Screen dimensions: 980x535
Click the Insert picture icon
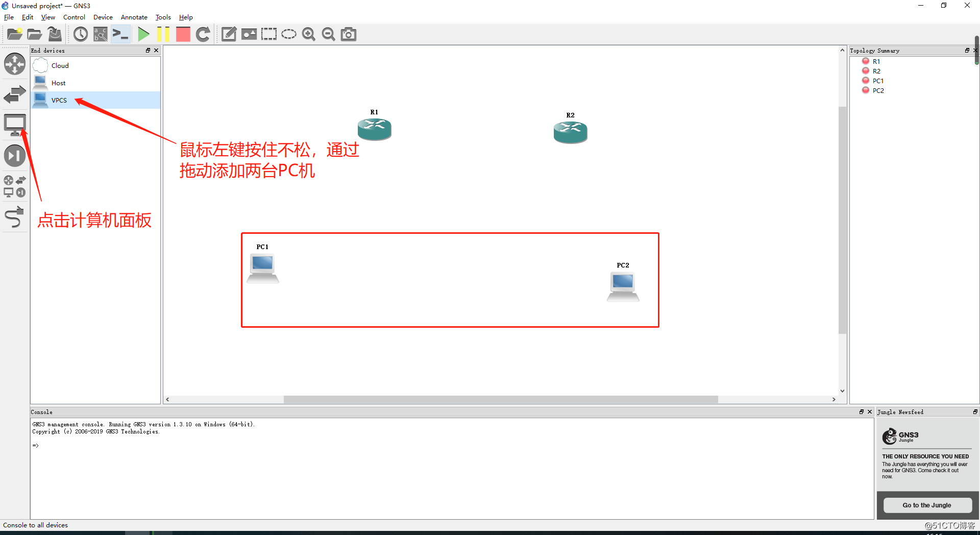(249, 34)
